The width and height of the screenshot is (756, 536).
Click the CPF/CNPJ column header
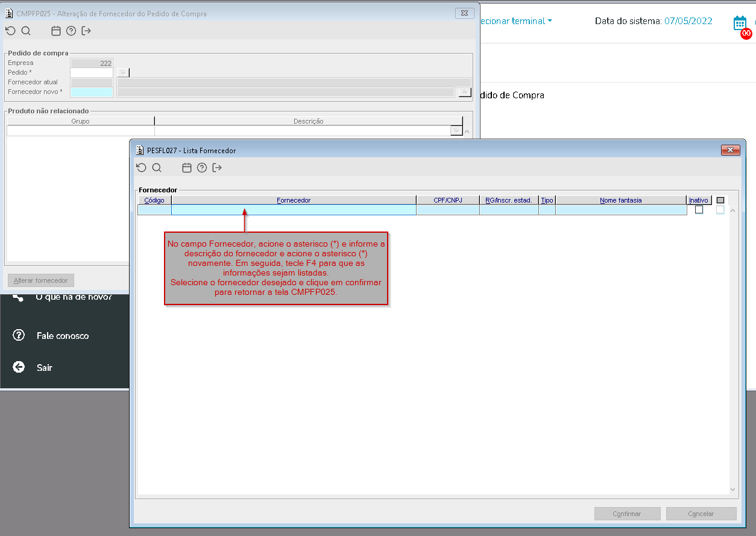447,200
